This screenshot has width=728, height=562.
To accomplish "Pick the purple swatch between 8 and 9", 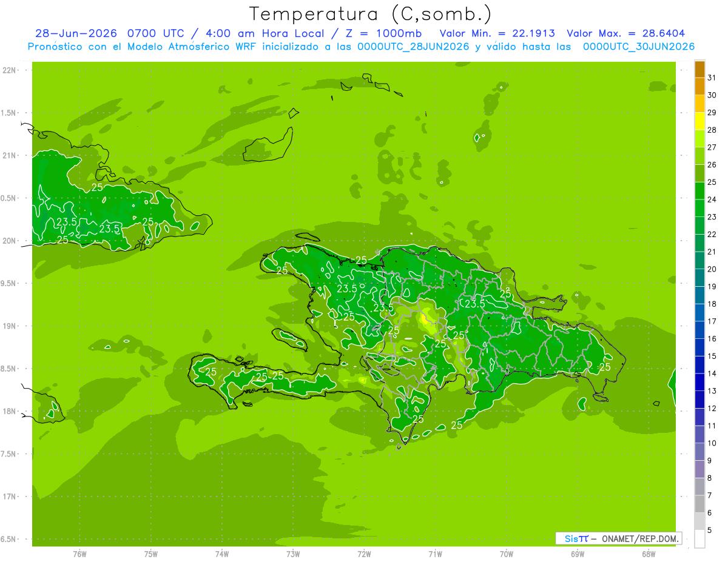I will click(x=699, y=470).
